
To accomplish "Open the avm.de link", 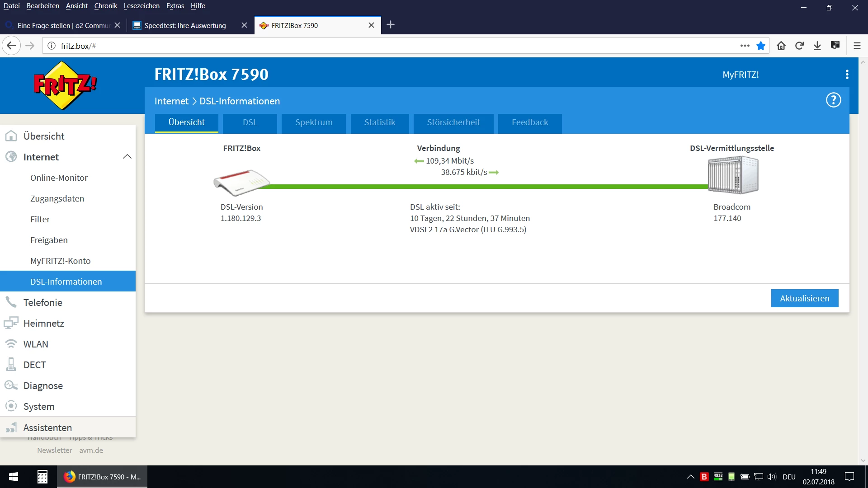I will 91,450.
